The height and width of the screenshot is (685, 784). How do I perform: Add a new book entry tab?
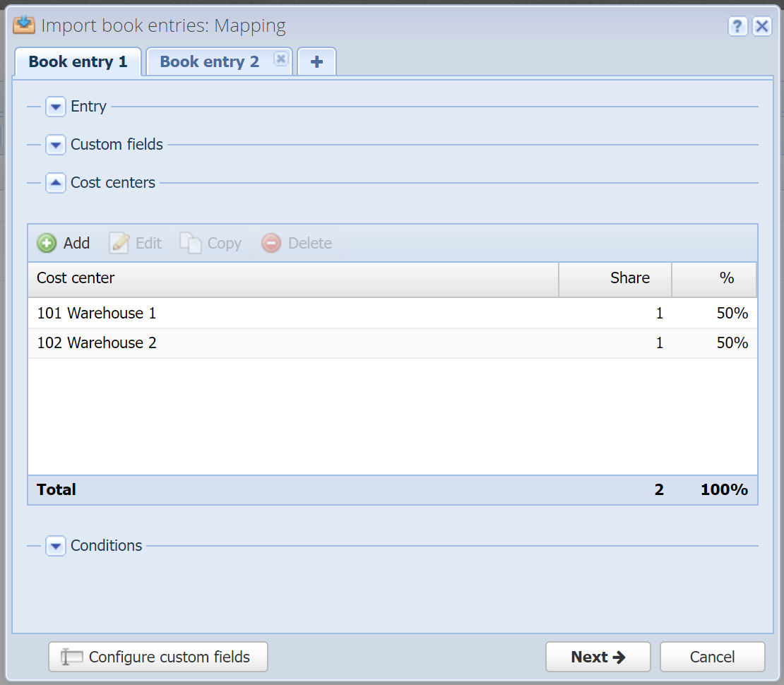pyautogui.click(x=316, y=61)
